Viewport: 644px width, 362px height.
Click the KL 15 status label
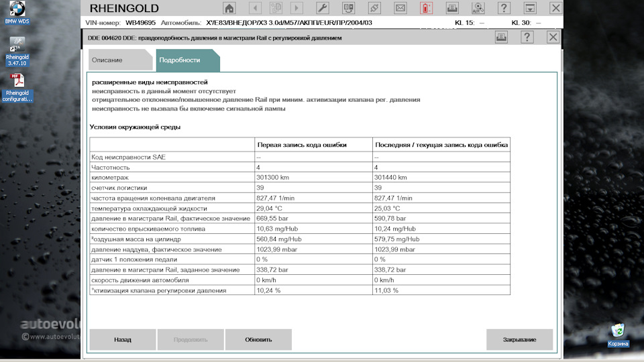click(x=464, y=23)
